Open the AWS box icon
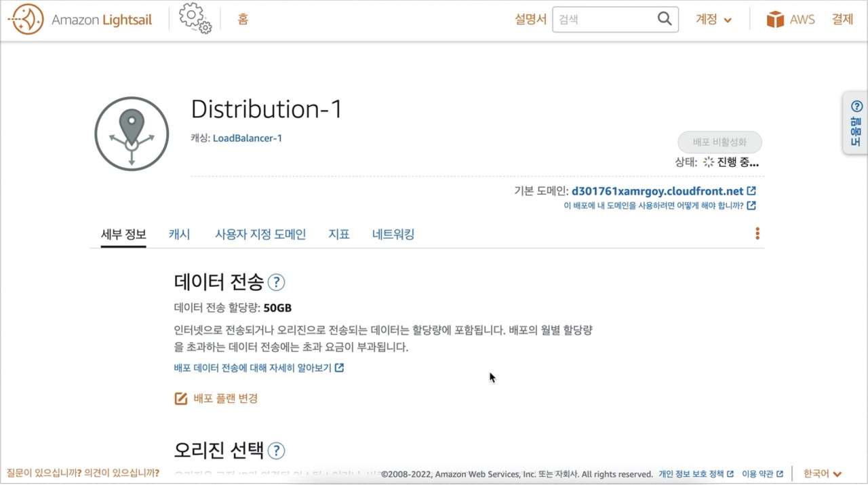 coord(775,20)
